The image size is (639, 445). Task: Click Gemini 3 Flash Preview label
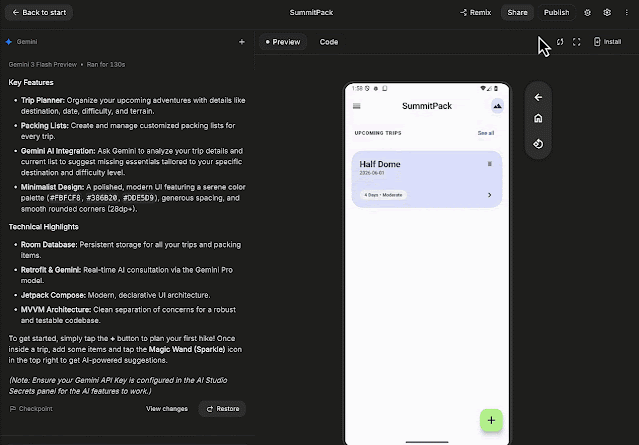click(x=43, y=64)
